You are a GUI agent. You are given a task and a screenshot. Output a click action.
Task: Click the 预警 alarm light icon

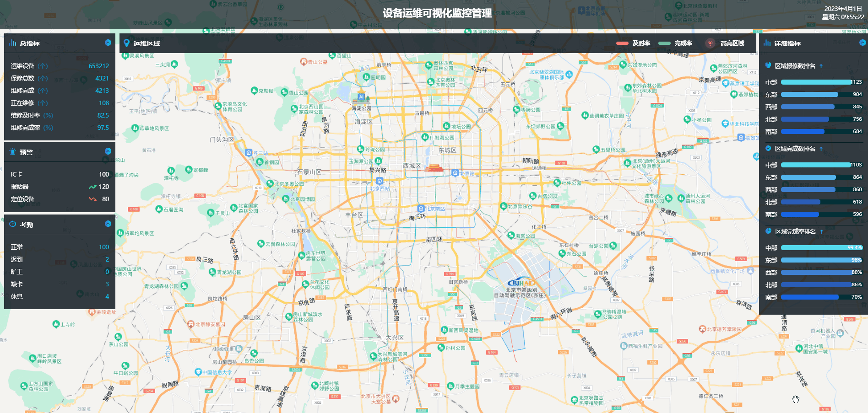pos(13,152)
